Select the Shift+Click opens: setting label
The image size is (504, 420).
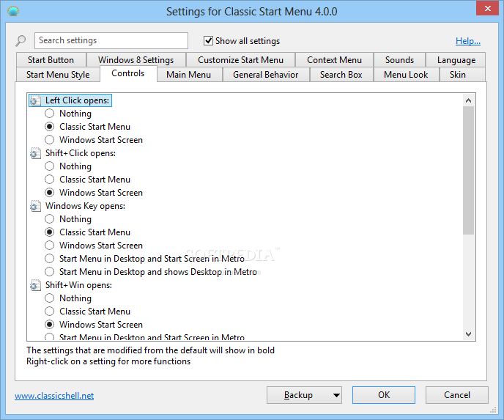point(81,153)
